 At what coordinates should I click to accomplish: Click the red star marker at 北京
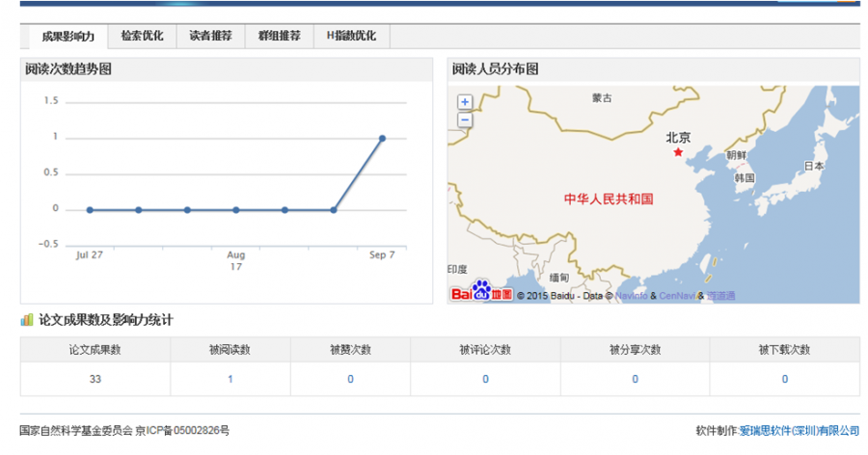[x=678, y=152]
